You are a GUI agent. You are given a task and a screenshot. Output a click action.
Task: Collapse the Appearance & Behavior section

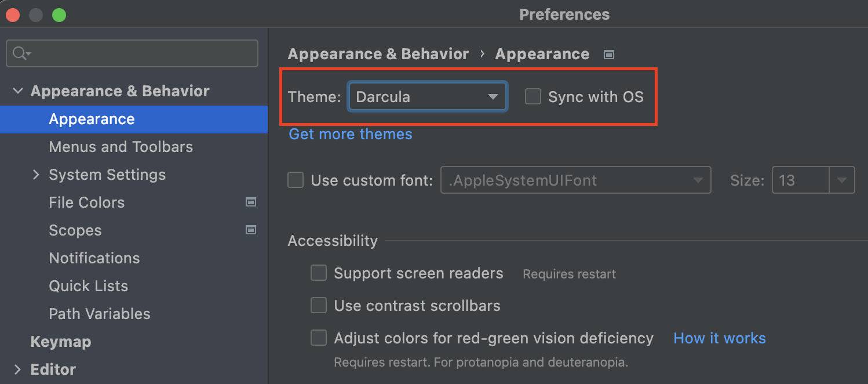(18, 91)
